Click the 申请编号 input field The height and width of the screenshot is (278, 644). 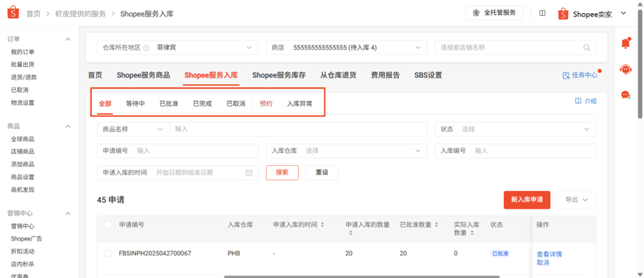(x=178, y=151)
